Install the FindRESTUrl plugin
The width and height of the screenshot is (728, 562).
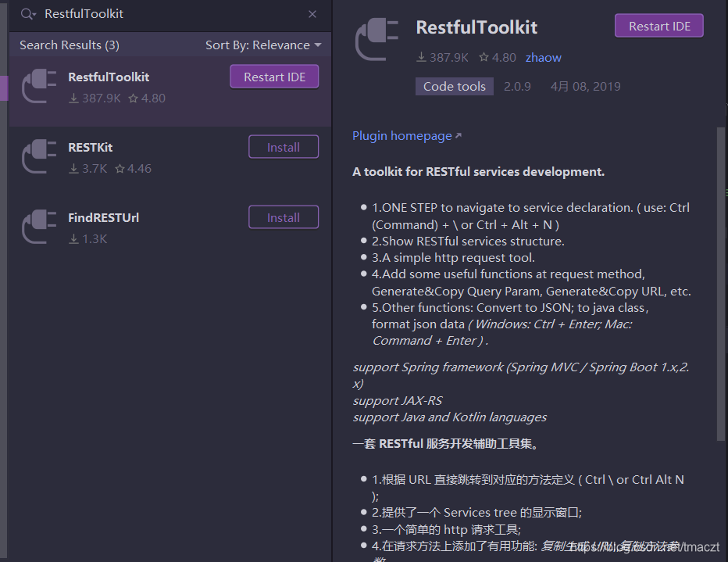pos(284,217)
